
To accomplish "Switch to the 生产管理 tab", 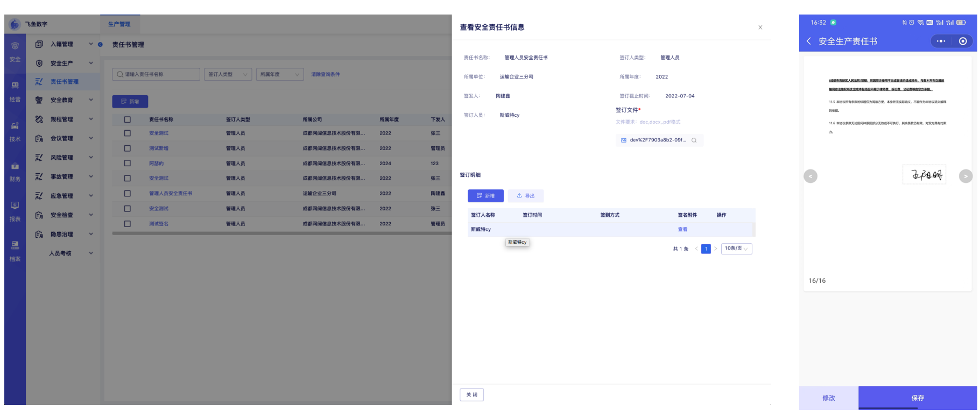I will click(x=119, y=24).
